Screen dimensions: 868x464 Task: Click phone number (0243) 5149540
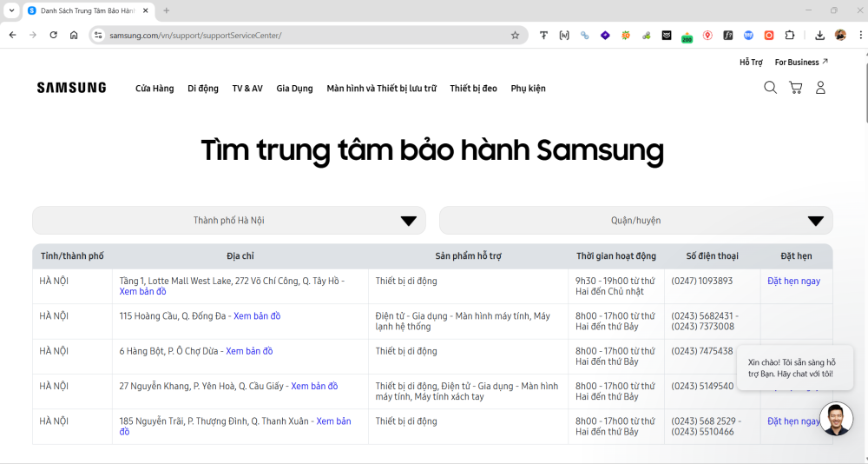click(x=702, y=386)
